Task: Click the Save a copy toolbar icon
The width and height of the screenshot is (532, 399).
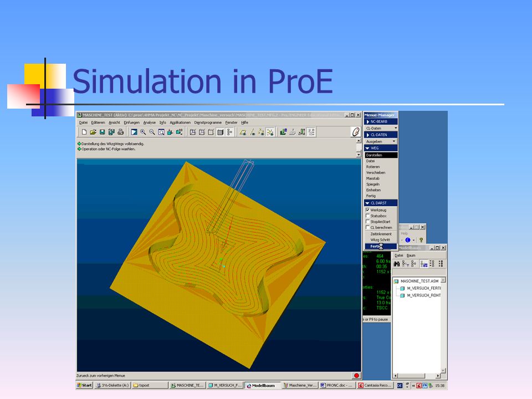Action: [111, 132]
